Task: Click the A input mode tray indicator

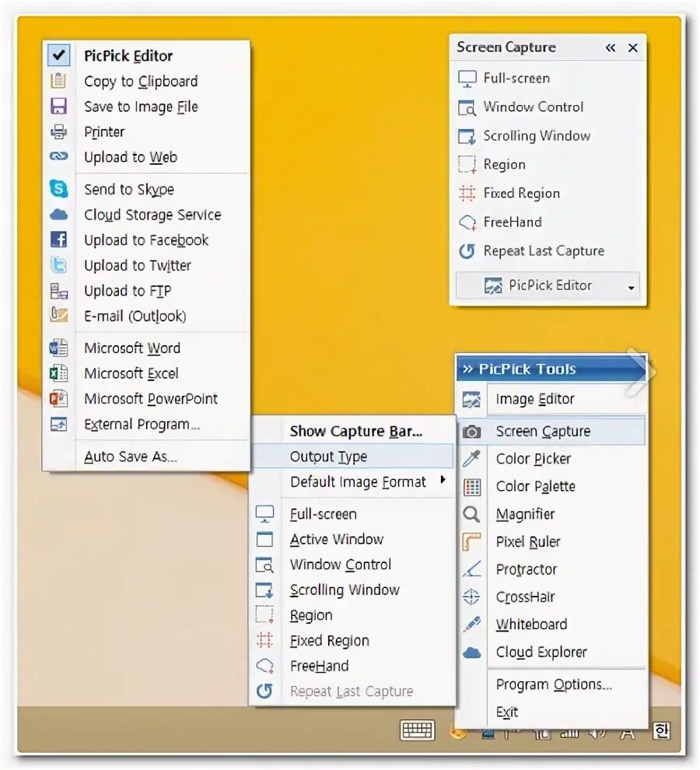Action: (x=628, y=735)
